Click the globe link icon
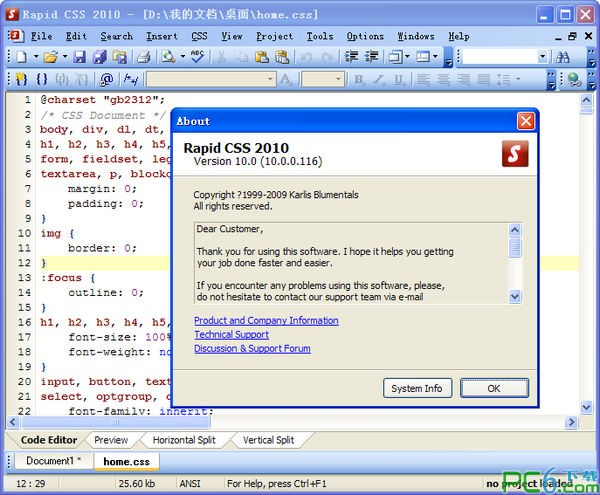The height and width of the screenshot is (495, 600). (574, 79)
